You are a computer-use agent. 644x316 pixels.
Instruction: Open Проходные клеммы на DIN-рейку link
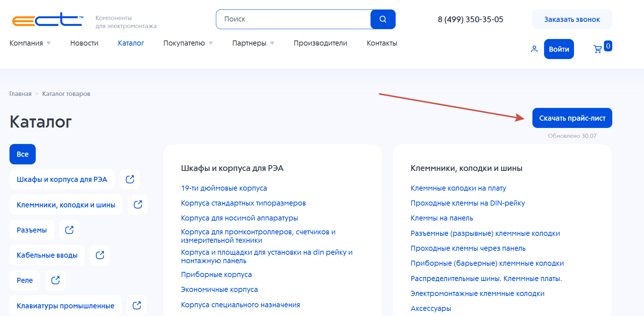tap(468, 203)
